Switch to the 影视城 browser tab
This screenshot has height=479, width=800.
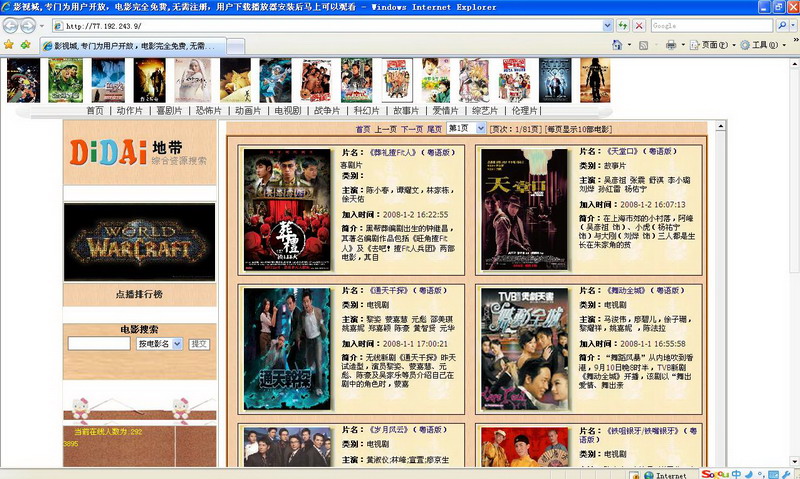[x=133, y=46]
